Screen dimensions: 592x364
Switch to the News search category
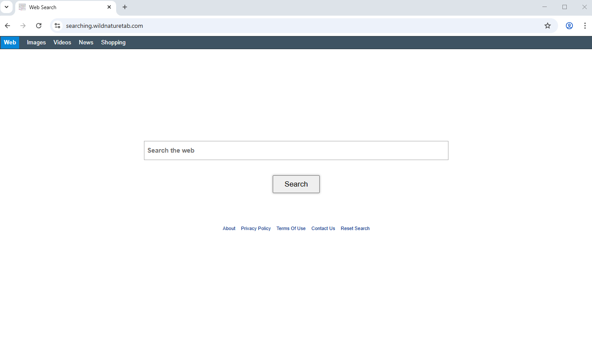point(86,43)
